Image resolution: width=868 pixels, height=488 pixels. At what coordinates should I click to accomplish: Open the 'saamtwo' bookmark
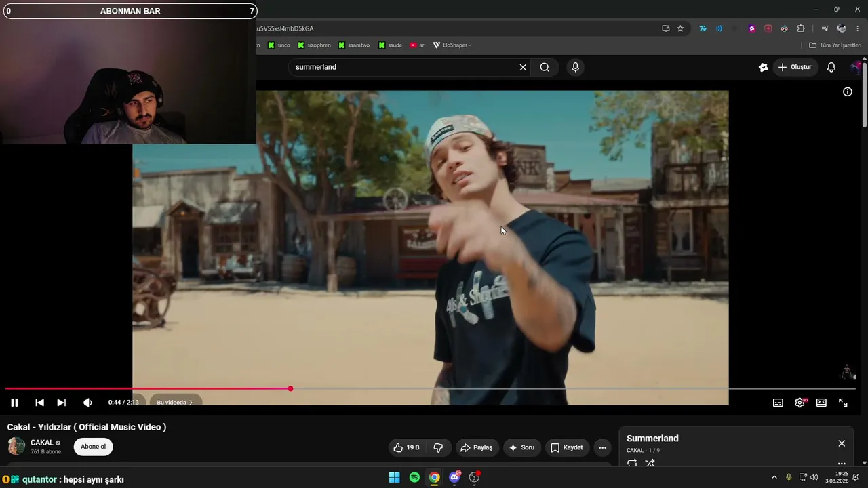pyautogui.click(x=354, y=45)
